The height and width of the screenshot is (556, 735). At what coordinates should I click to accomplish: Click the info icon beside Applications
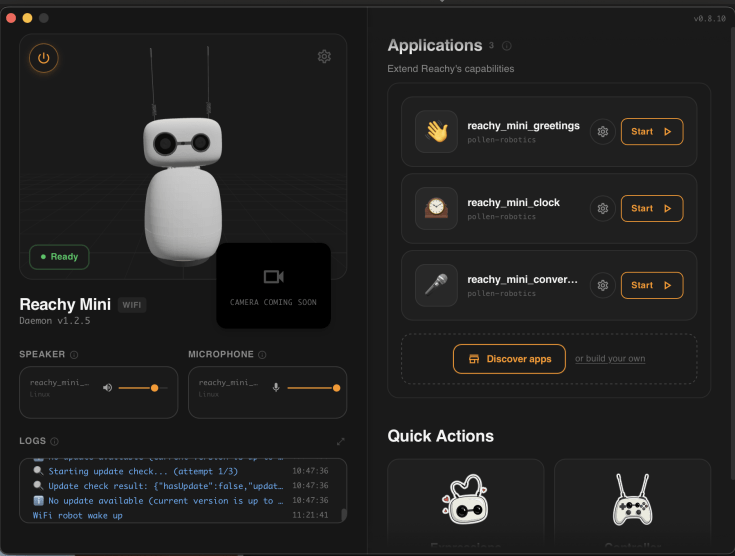click(507, 46)
